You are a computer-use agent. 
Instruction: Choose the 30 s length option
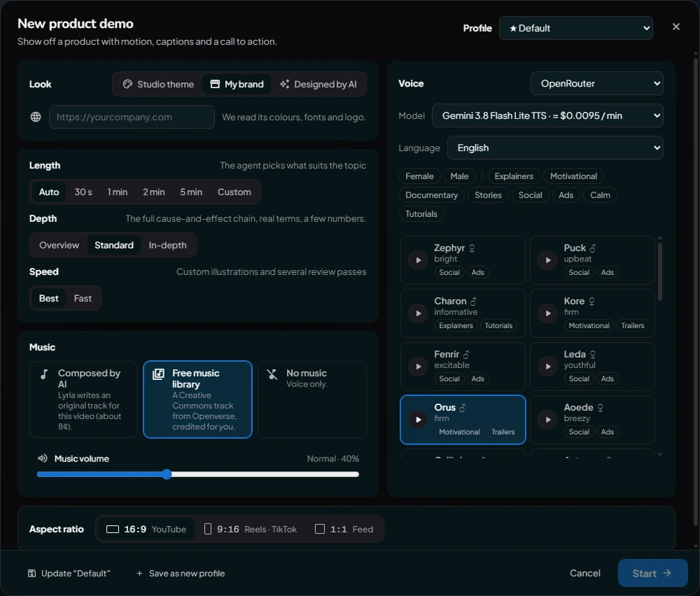click(83, 192)
